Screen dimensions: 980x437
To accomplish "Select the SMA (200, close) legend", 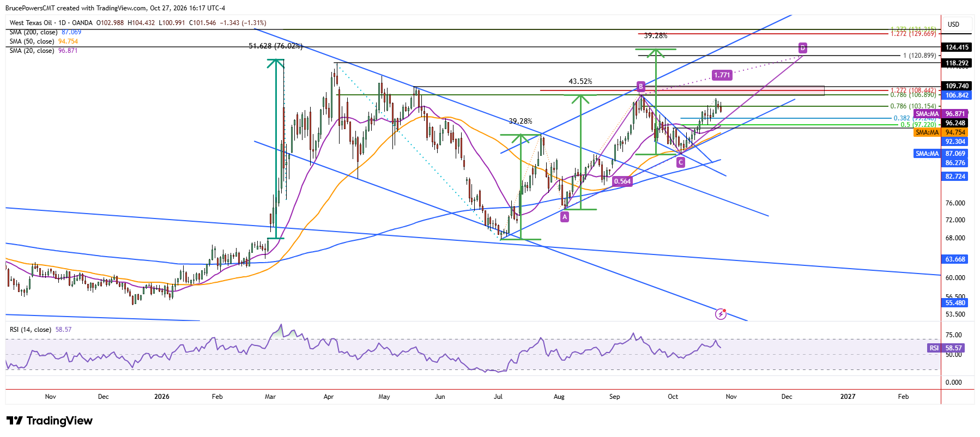I will coord(45,32).
